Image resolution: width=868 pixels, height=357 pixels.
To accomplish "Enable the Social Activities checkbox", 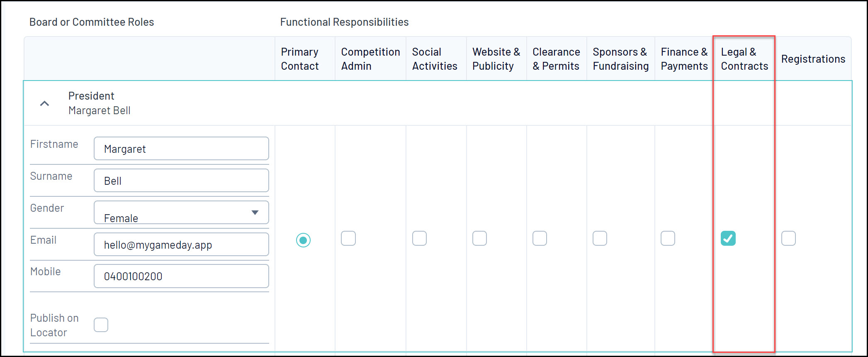I will click(x=419, y=238).
